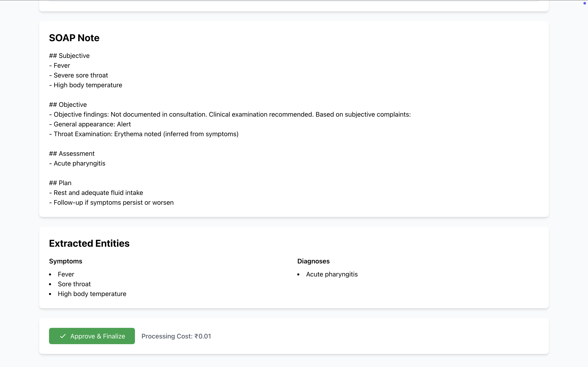Click the Approve & Finalize button
This screenshot has width=588, height=367.
click(x=92, y=336)
